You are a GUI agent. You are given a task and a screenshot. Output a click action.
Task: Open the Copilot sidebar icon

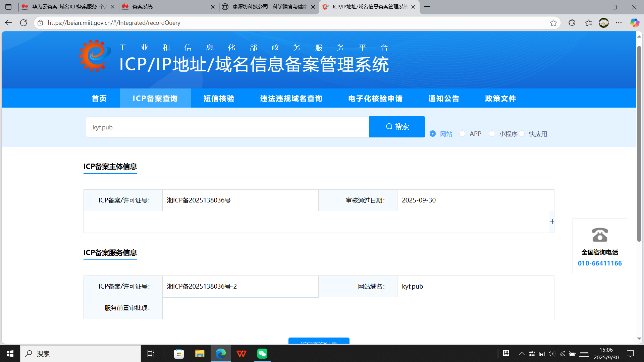(634, 23)
